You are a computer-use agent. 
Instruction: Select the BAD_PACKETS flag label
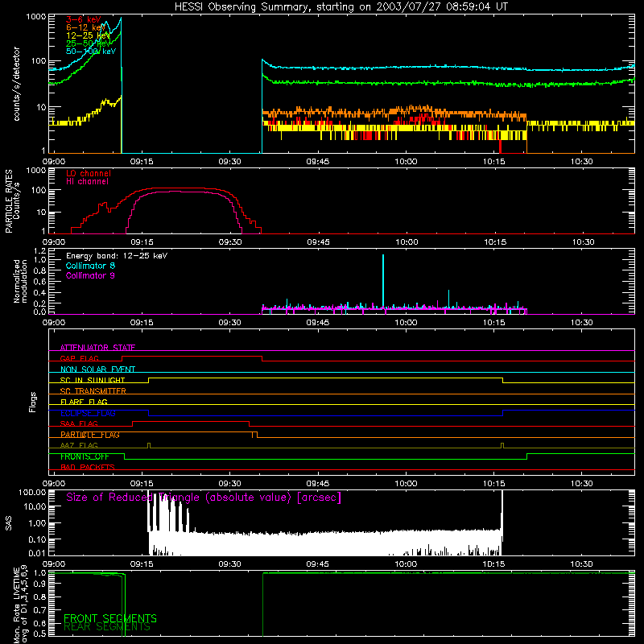(88, 467)
